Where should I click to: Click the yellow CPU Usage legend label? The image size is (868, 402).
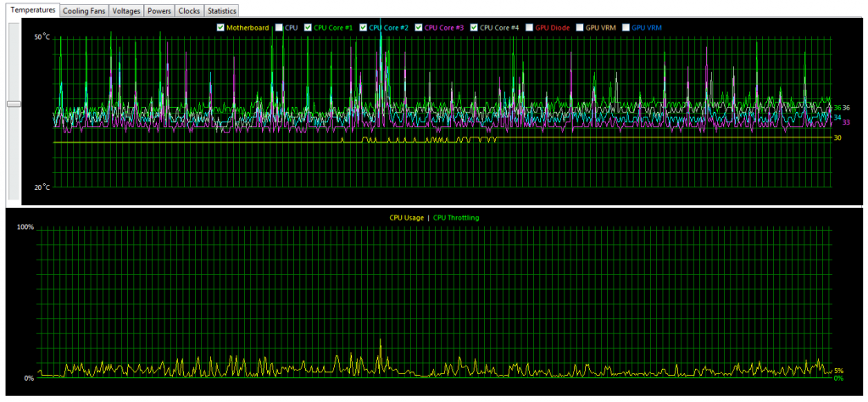pyautogui.click(x=406, y=218)
